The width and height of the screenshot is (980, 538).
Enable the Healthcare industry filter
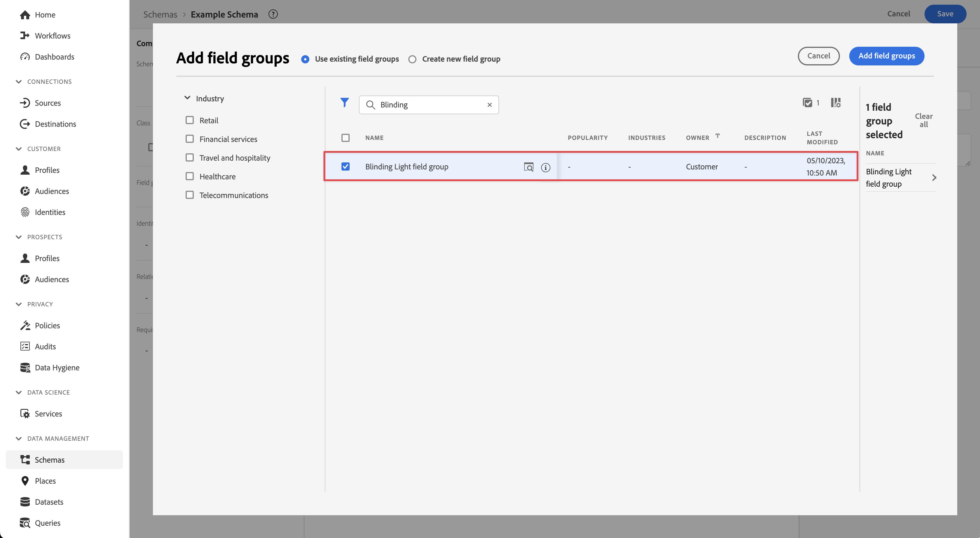189,176
